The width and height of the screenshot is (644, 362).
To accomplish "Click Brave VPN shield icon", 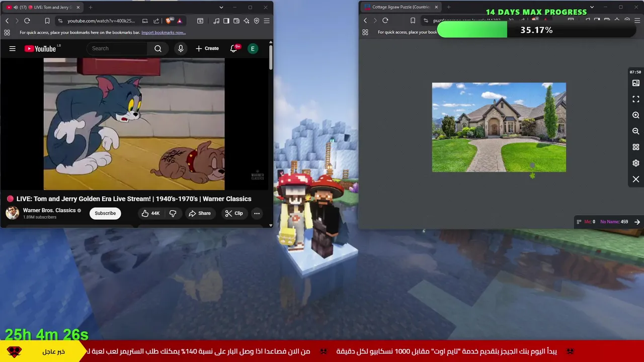I will pos(257,21).
